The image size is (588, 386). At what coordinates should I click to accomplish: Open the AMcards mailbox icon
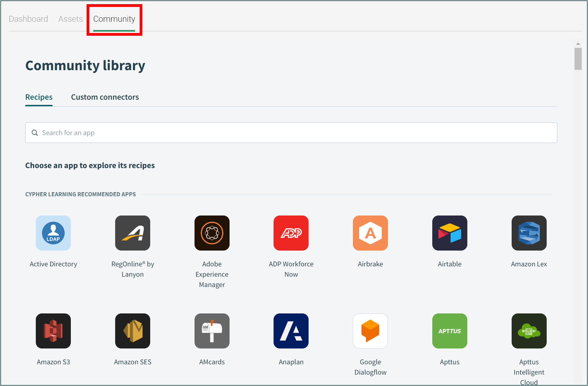[212, 331]
